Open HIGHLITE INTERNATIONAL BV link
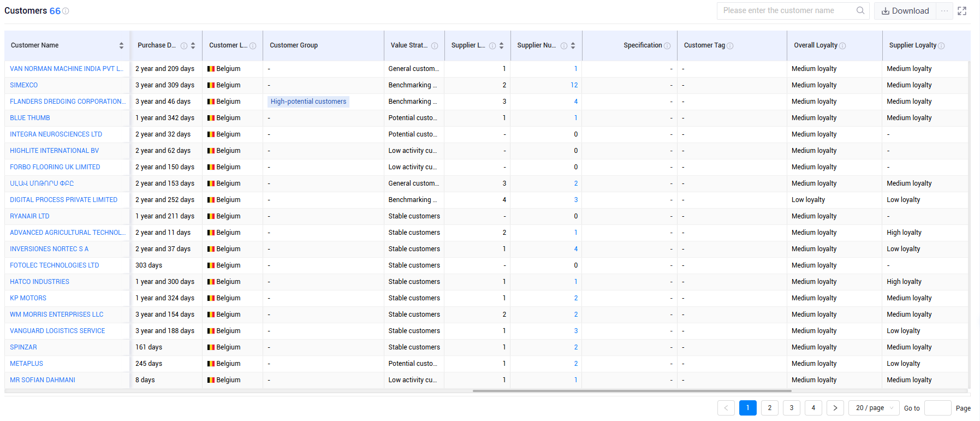The height and width of the screenshot is (421, 980). 54,151
